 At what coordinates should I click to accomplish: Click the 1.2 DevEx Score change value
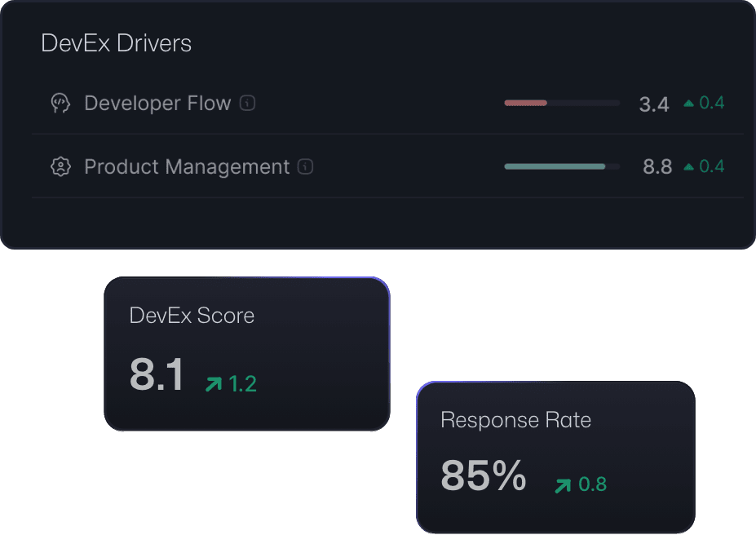(243, 384)
